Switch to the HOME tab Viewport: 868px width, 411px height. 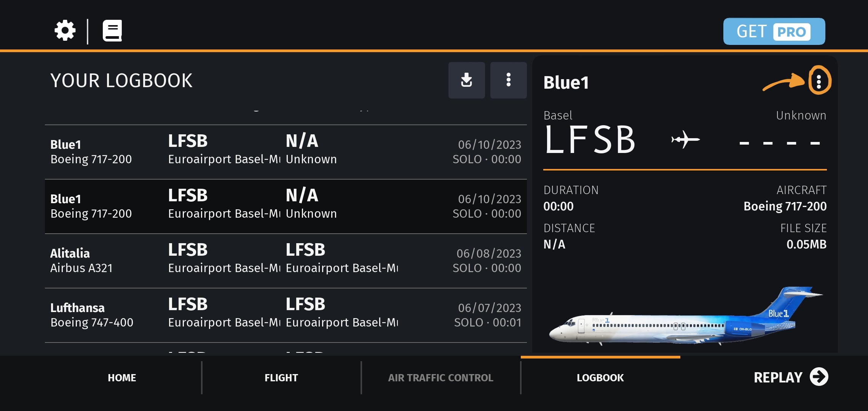coord(122,378)
